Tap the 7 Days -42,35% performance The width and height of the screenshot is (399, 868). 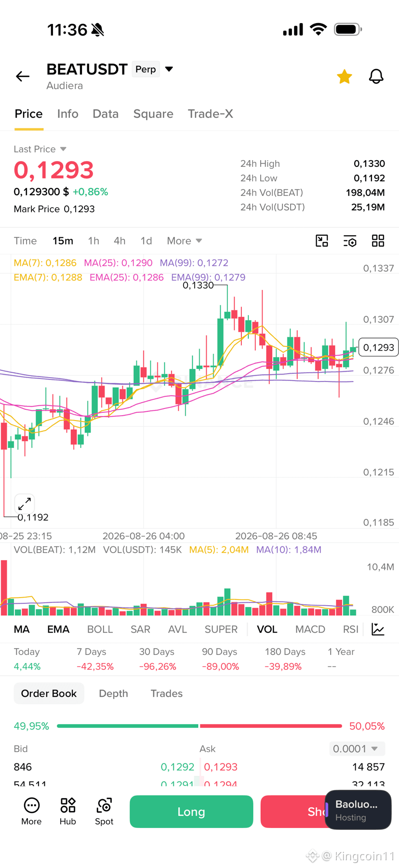coord(95,659)
